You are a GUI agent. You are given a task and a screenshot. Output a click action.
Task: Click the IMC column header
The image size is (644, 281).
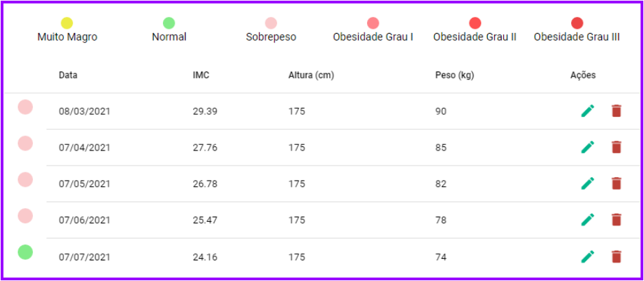pyautogui.click(x=201, y=75)
